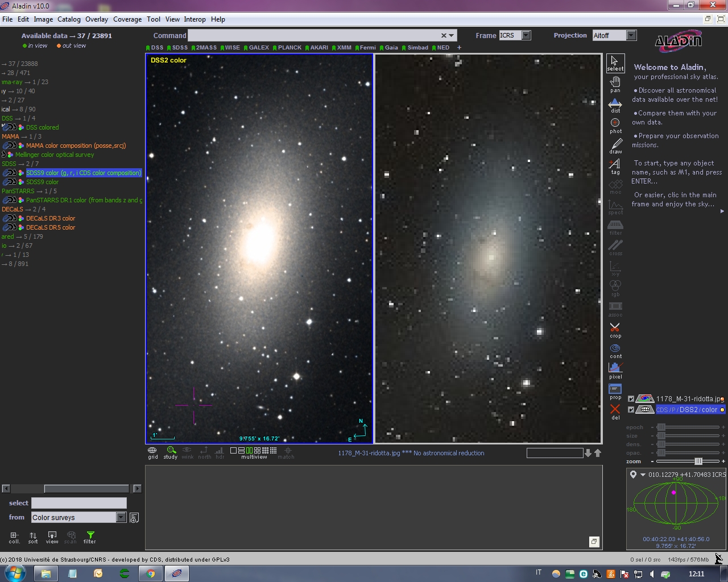
Task: Pick the phot photometry tool
Action: (x=615, y=126)
